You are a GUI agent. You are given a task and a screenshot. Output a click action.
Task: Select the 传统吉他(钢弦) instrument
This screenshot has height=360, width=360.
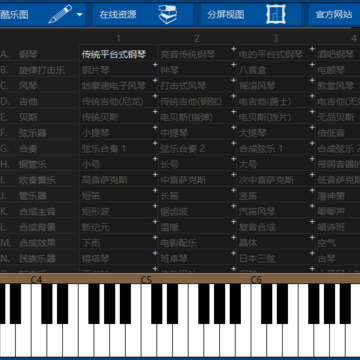pyautogui.click(x=191, y=102)
